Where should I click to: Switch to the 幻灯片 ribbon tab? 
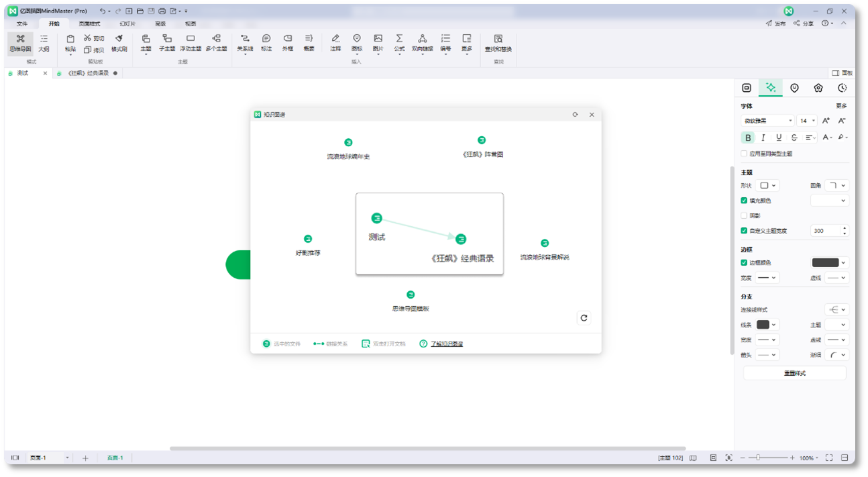click(127, 23)
